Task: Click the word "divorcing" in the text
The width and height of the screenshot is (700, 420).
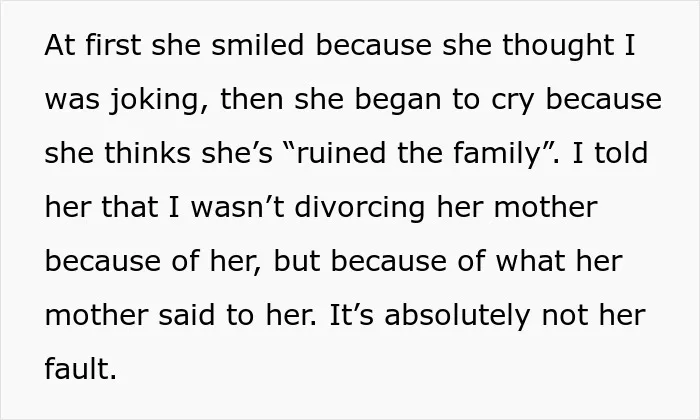Action: coord(360,208)
